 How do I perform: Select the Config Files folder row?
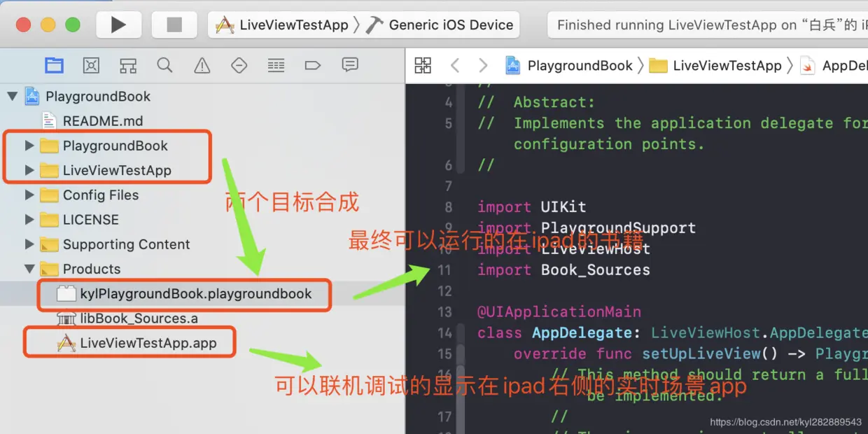pos(100,195)
